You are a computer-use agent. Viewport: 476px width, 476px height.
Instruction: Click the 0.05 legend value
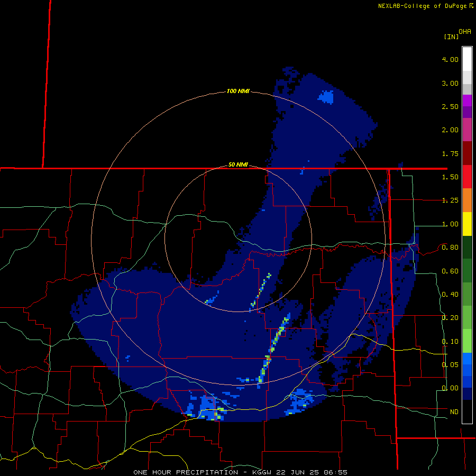pos(450,364)
